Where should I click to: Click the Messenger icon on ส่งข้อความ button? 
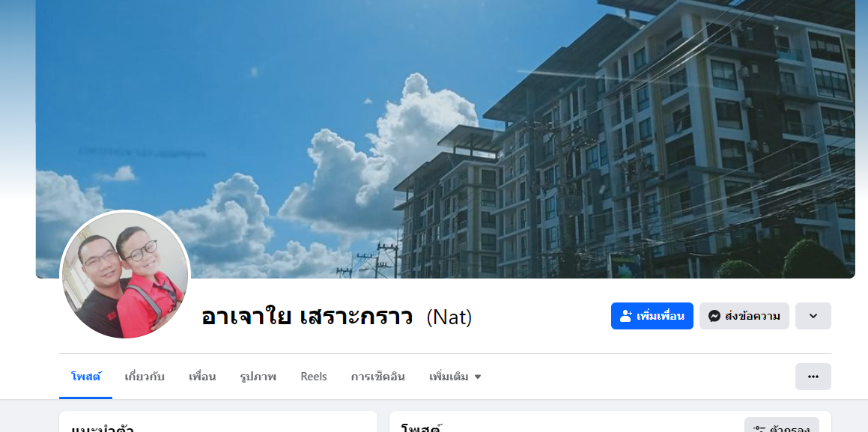click(x=714, y=316)
